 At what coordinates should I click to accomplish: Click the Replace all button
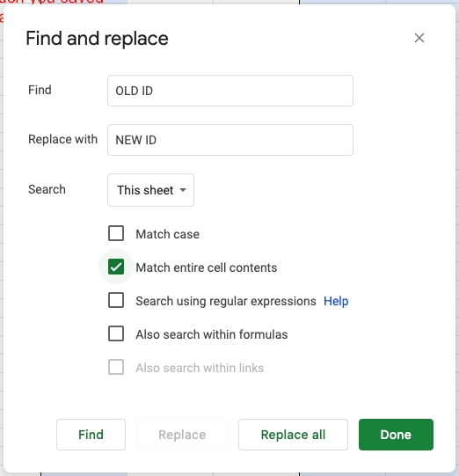click(x=293, y=435)
